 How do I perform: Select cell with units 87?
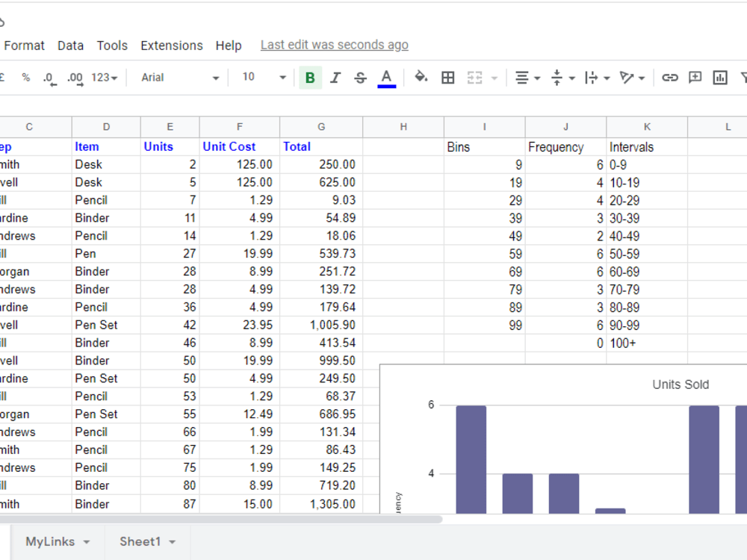point(170,504)
